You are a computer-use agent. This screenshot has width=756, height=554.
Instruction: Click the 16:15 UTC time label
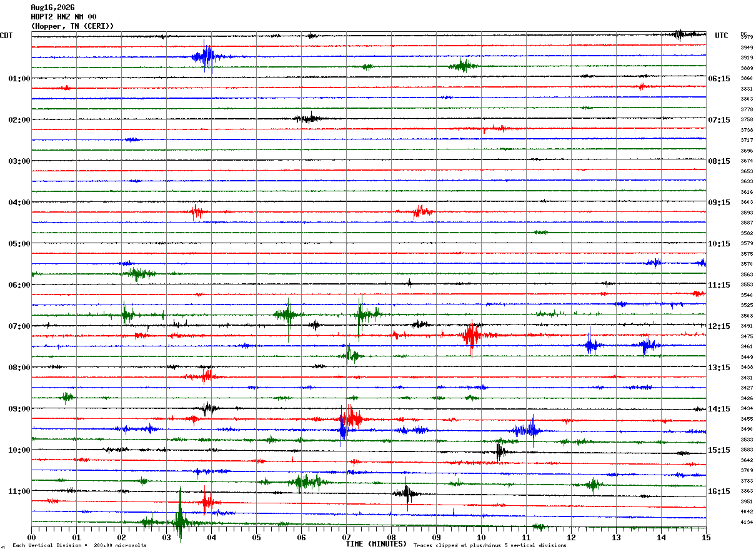(719, 491)
